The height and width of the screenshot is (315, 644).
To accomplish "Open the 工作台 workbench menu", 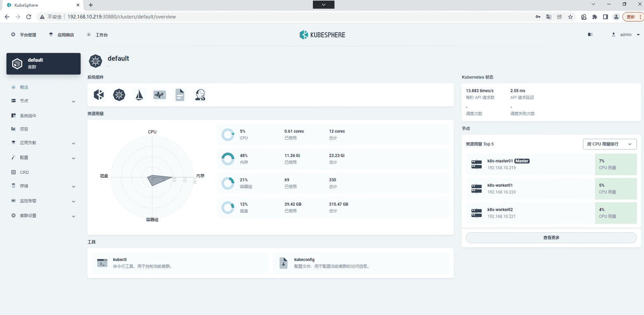I will point(97,35).
